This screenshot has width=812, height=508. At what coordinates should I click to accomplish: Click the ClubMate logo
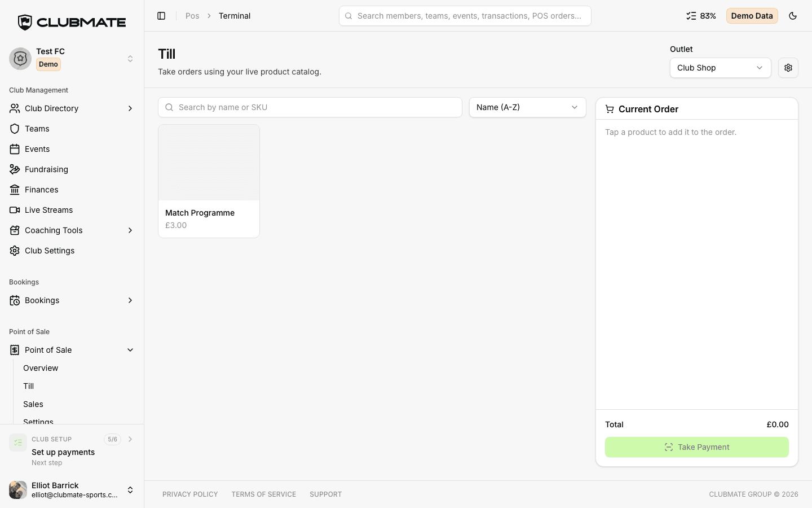click(72, 22)
